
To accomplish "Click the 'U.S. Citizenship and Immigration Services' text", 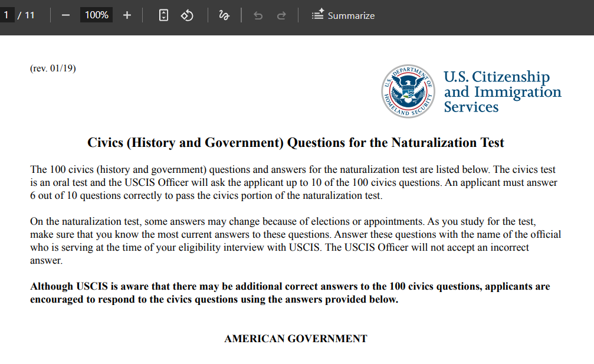I will click(503, 91).
